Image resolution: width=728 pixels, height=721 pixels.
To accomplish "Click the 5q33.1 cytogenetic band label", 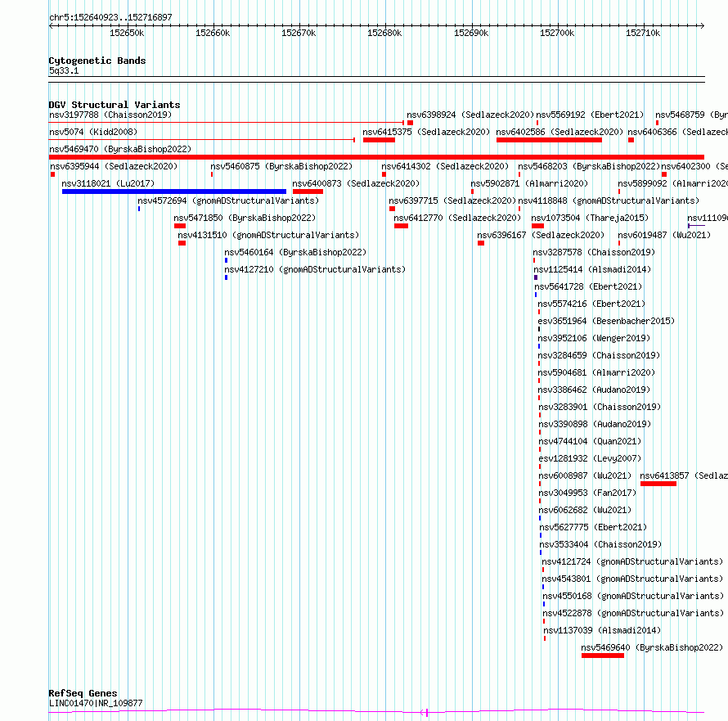I will click(x=64, y=70).
